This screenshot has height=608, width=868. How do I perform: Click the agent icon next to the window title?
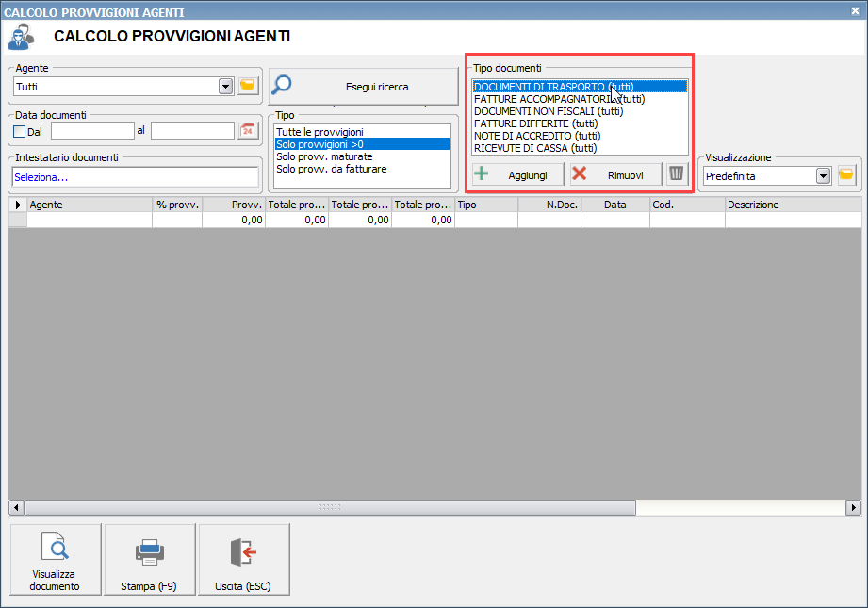point(21,37)
